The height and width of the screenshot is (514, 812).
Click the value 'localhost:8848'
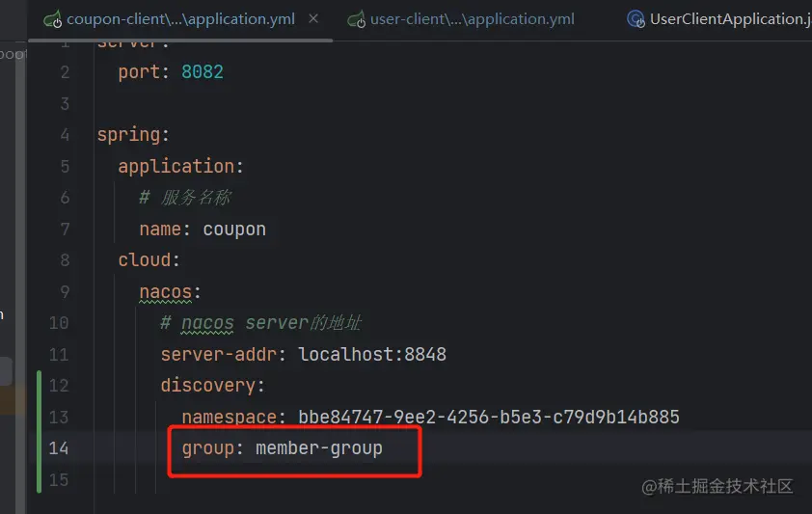(x=372, y=355)
